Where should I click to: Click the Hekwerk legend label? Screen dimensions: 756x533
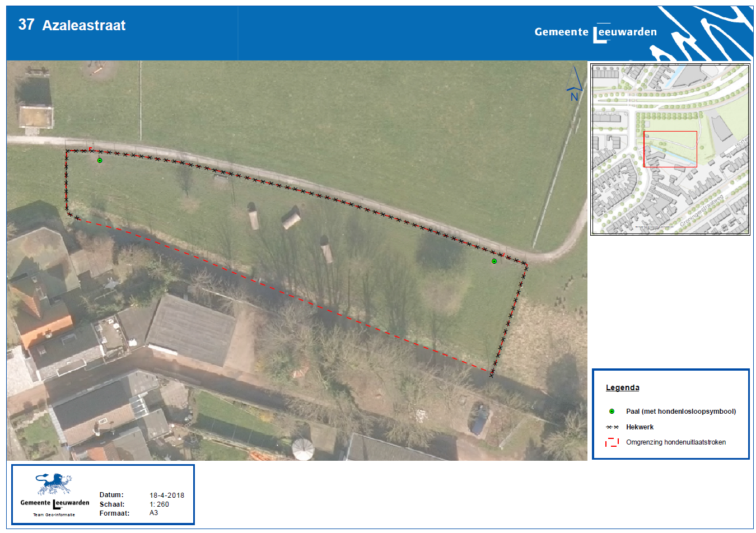640,427
